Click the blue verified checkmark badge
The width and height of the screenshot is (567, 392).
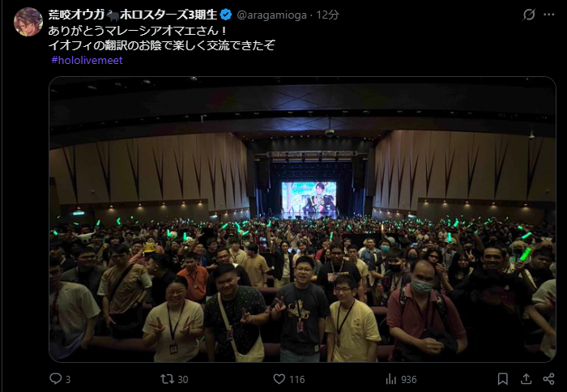(226, 15)
